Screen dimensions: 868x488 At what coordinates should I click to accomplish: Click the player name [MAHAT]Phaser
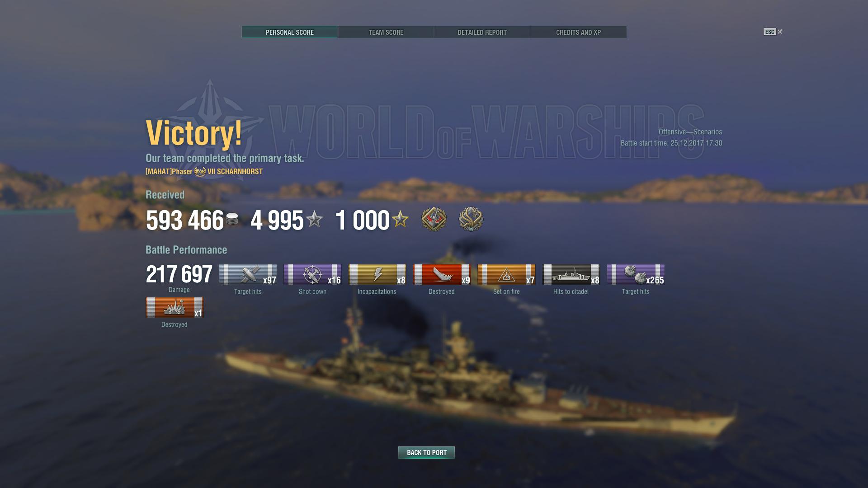169,172
